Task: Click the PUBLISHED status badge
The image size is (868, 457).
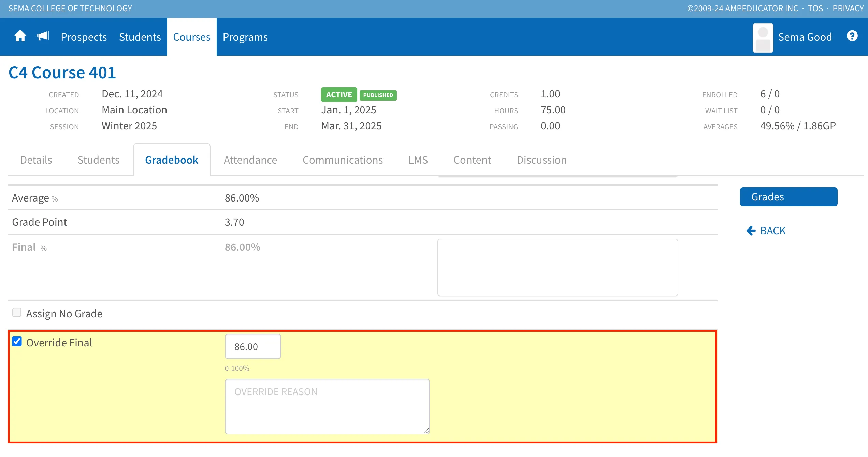Action: pyautogui.click(x=378, y=95)
